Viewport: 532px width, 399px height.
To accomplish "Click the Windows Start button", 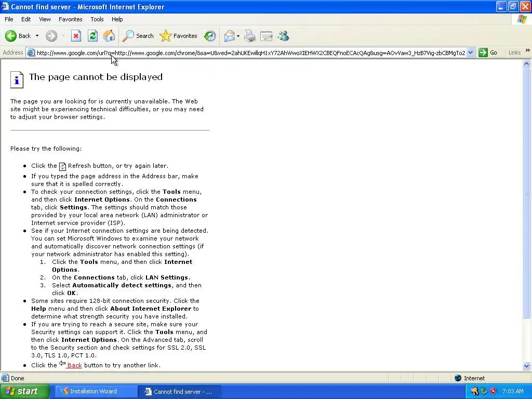I will point(24,391).
